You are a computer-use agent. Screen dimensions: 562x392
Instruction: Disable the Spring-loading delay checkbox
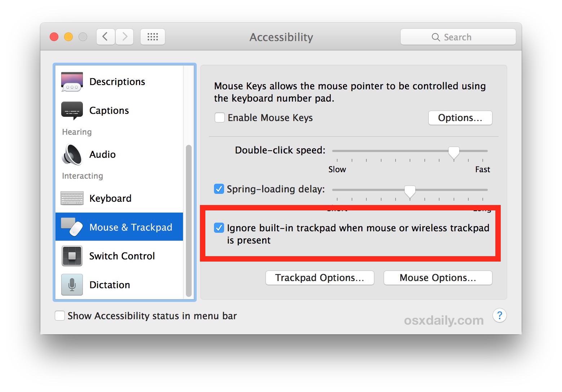click(219, 188)
